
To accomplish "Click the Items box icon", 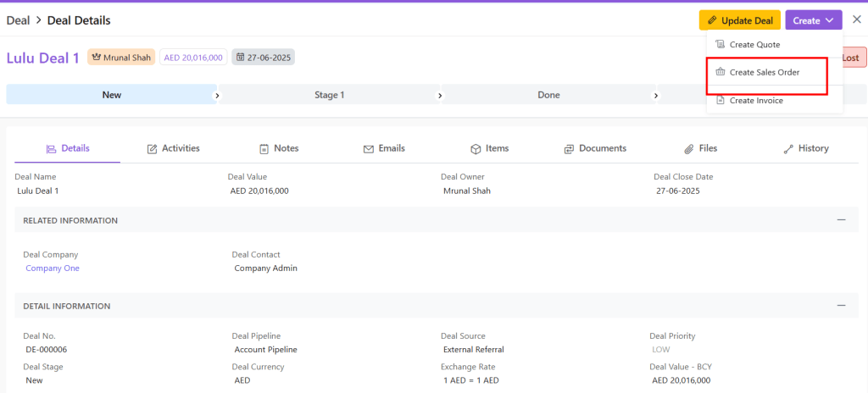I will pyautogui.click(x=476, y=149).
